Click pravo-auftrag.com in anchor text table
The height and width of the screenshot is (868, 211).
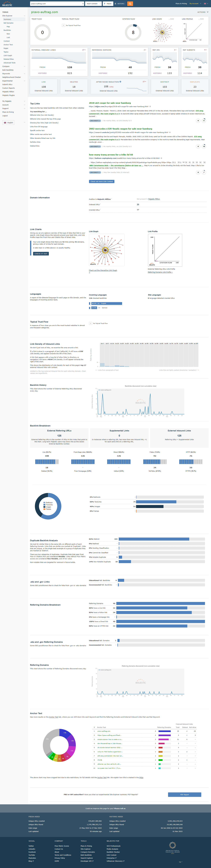(x=104, y=731)
